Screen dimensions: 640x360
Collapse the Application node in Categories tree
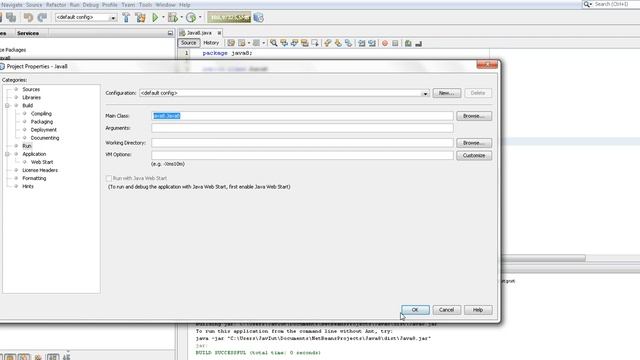pos(7,154)
